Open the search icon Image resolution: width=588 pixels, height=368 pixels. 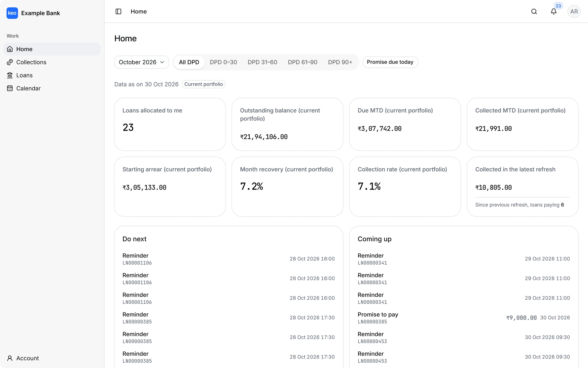(534, 11)
